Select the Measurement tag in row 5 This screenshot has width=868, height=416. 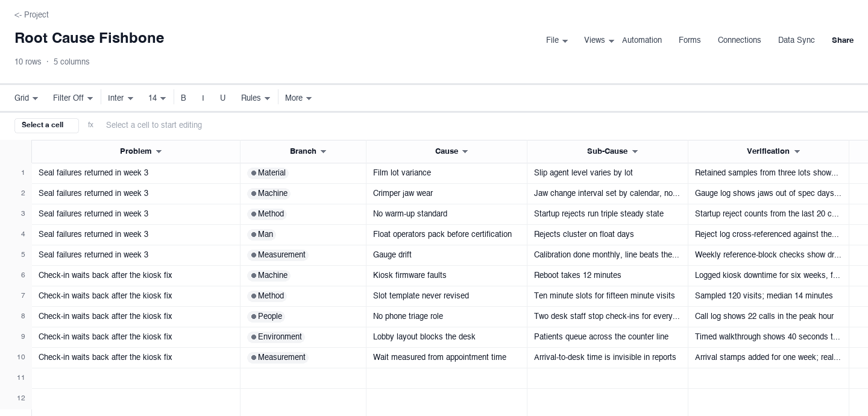[x=278, y=255]
